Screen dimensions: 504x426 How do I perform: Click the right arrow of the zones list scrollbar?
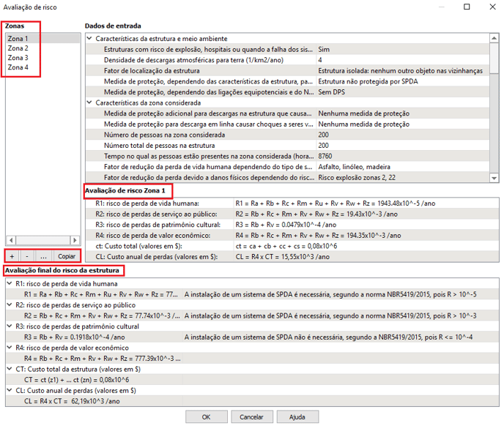pyautogui.click(x=74, y=240)
